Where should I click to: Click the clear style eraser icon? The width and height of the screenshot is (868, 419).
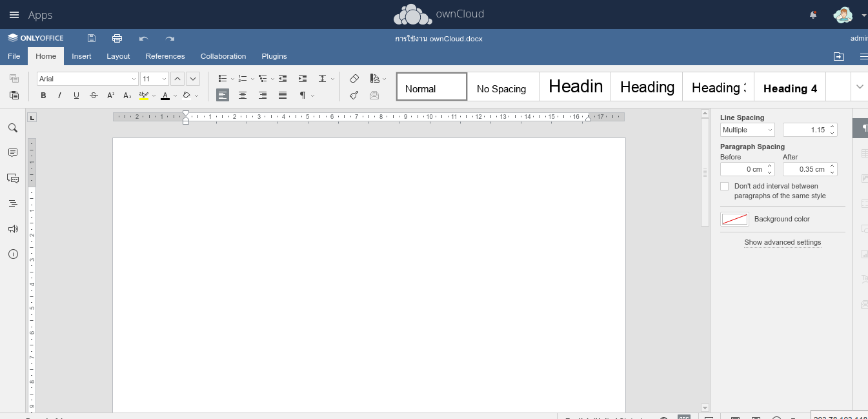[x=354, y=79]
